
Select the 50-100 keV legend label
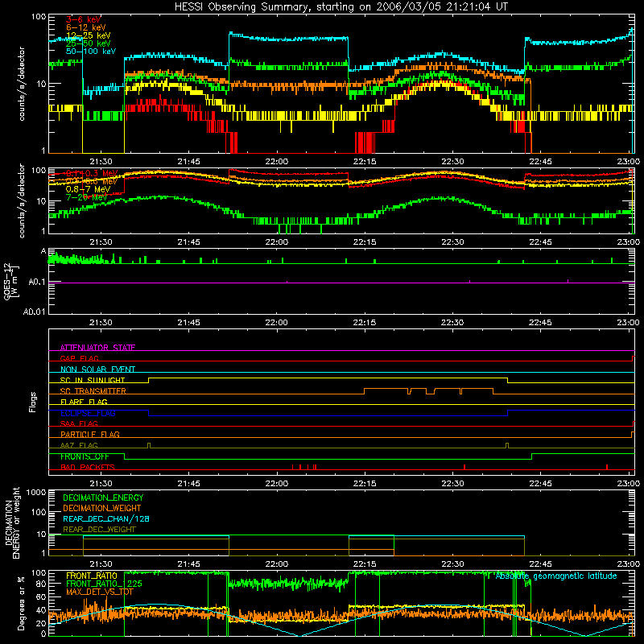click(x=91, y=52)
